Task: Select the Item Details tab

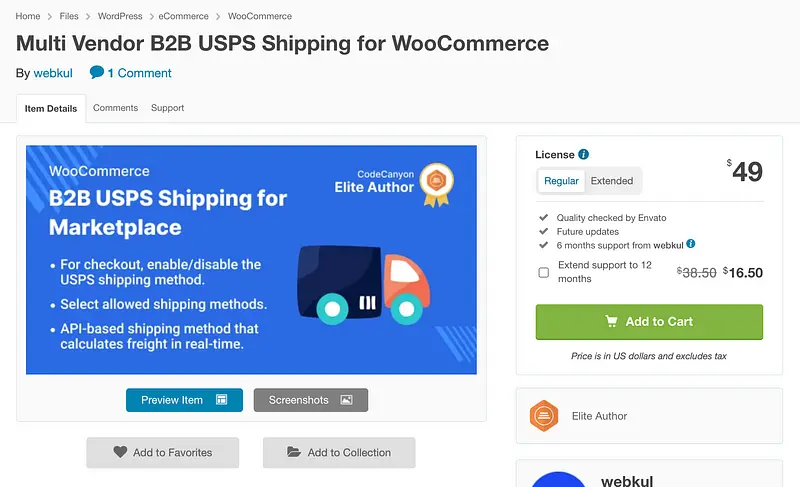Action: tap(51, 108)
